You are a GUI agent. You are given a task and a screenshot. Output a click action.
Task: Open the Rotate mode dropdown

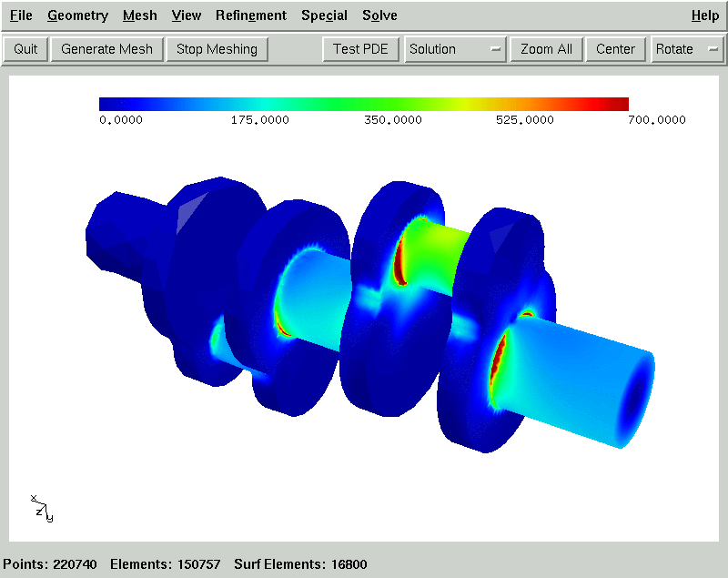687,49
